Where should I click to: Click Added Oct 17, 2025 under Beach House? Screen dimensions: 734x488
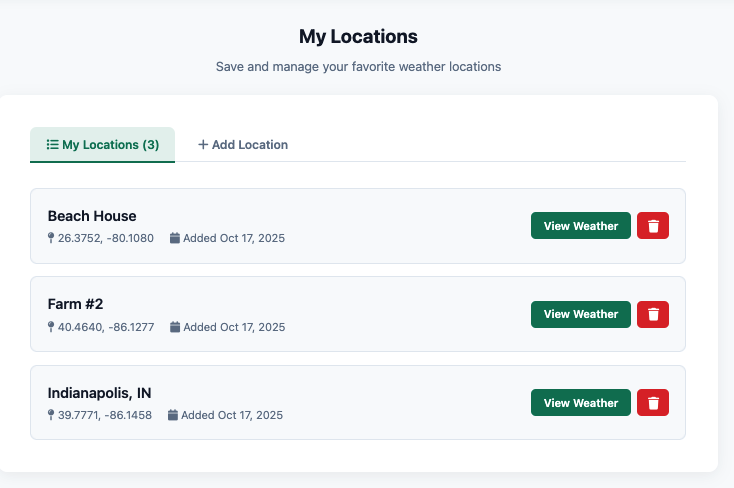point(234,238)
